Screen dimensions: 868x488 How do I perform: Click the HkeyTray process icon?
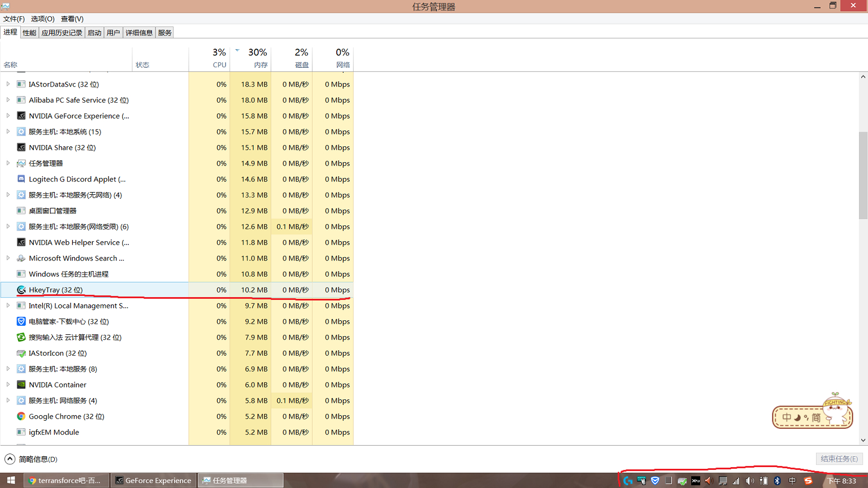tap(21, 290)
